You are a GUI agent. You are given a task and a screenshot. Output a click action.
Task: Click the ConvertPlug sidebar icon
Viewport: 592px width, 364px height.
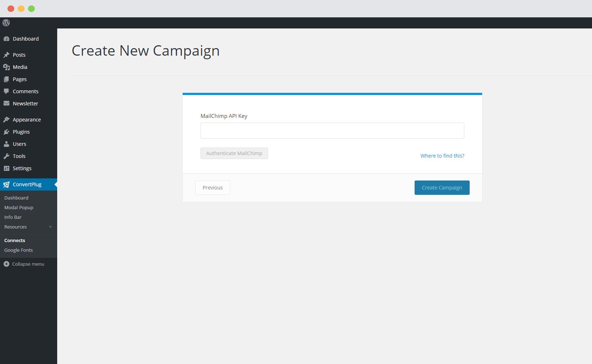pyautogui.click(x=6, y=184)
